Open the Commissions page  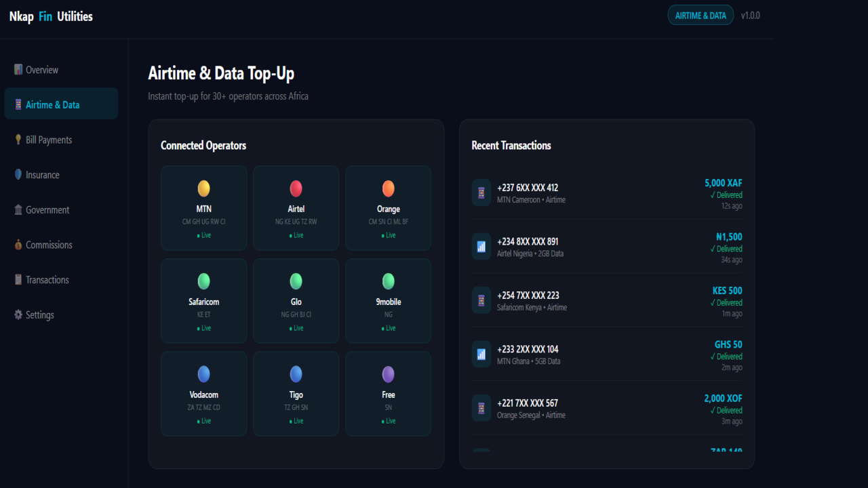click(x=62, y=245)
